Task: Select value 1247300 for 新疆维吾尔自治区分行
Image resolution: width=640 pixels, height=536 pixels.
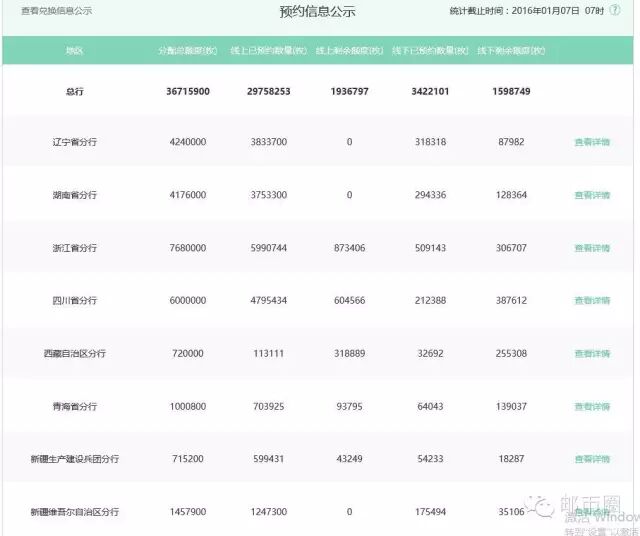Action: click(x=269, y=512)
